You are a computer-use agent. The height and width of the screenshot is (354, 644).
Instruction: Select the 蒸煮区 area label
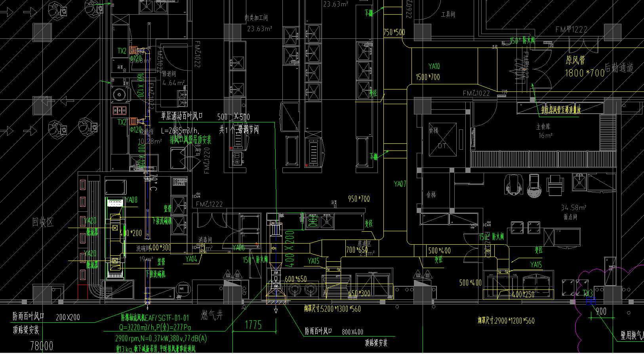click(364, 244)
